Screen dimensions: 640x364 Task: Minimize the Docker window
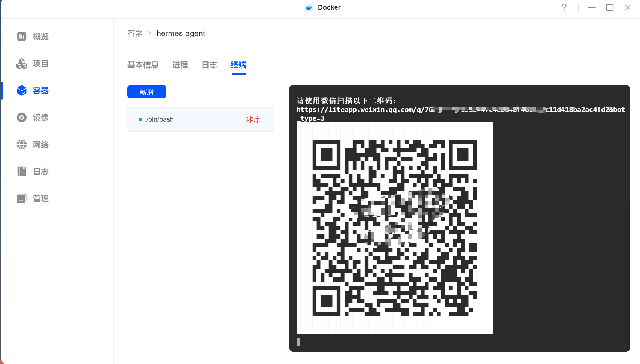(592, 7)
